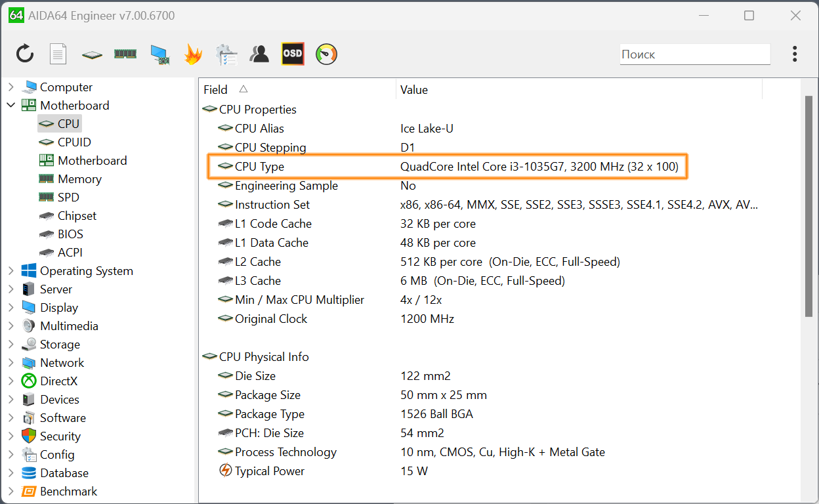Viewport: 819px width, 504px height.
Task: Select the BIOS page in sidebar
Action: click(70, 234)
